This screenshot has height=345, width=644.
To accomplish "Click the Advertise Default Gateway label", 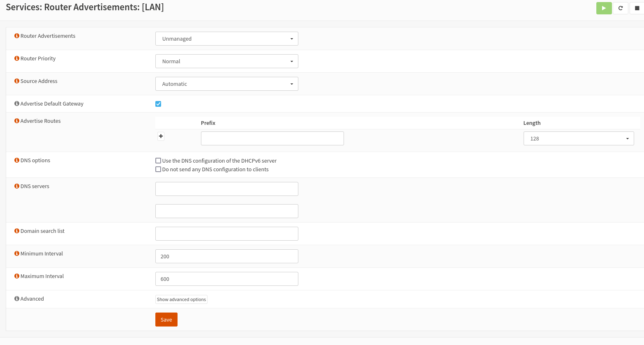I will [52, 103].
